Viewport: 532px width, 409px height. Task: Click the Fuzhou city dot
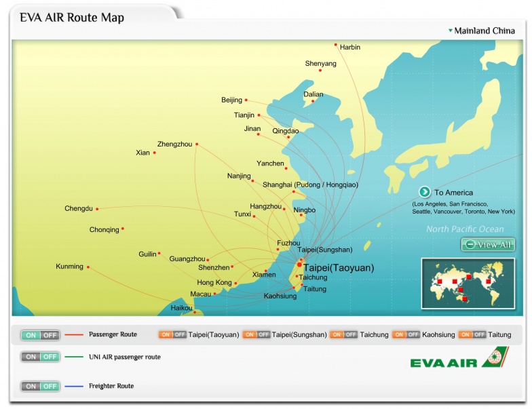coord(278,250)
